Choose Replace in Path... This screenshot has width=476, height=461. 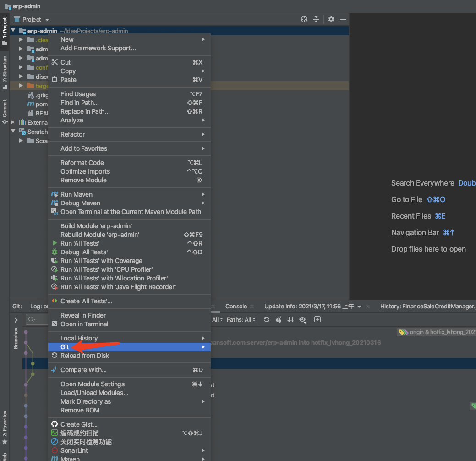pyautogui.click(x=129, y=111)
